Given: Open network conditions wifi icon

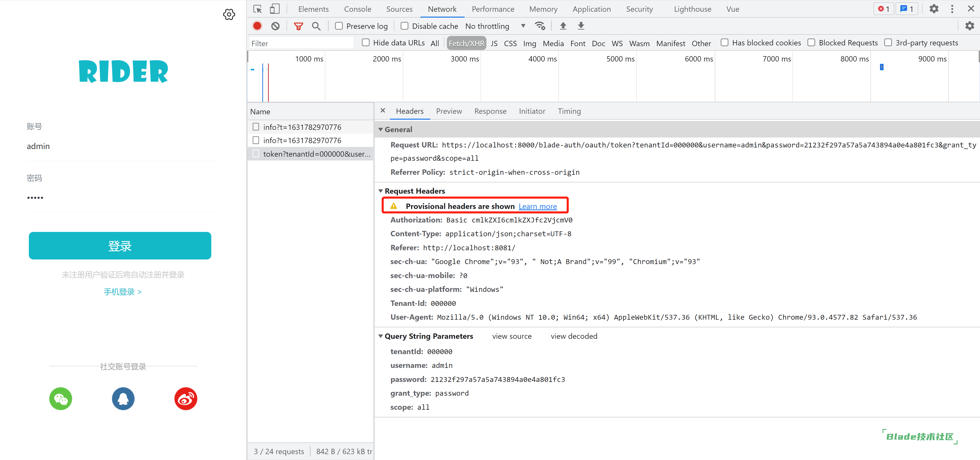Looking at the screenshot, I should pos(540,26).
